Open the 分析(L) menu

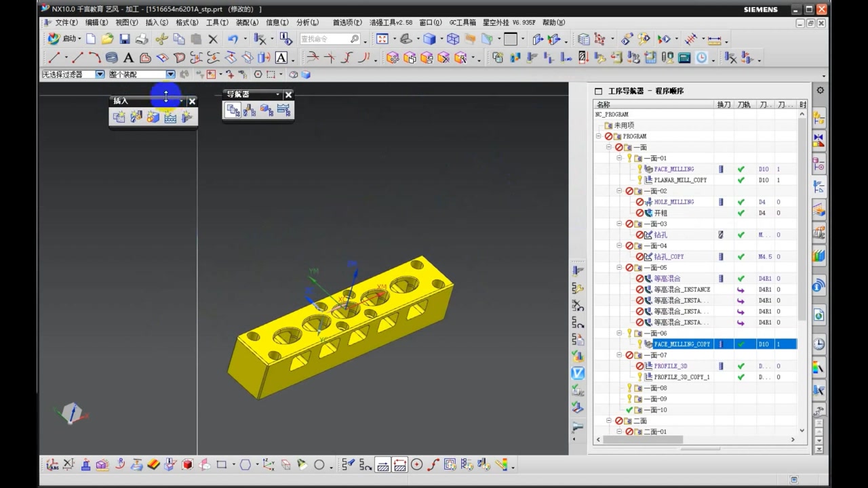[307, 22]
